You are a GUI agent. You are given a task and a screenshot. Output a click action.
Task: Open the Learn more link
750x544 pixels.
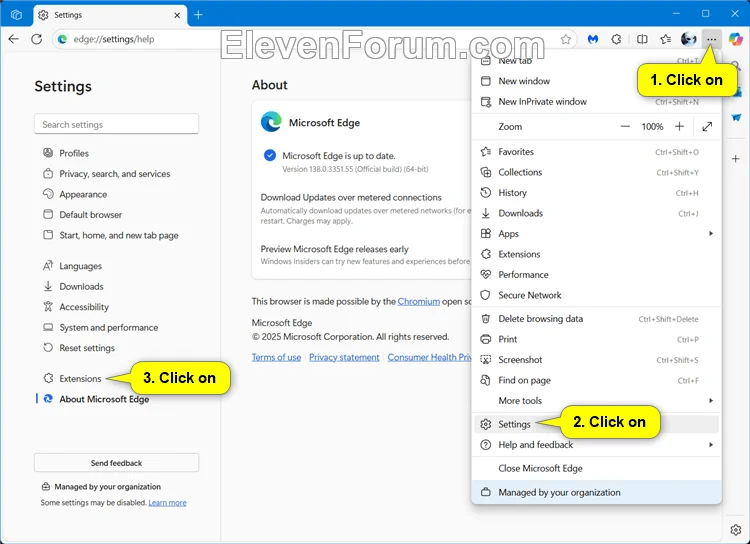[x=167, y=503]
